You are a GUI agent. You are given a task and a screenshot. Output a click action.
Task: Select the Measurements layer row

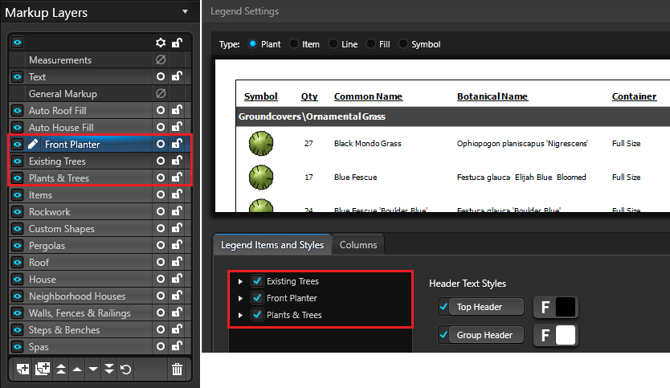[x=99, y=60]
